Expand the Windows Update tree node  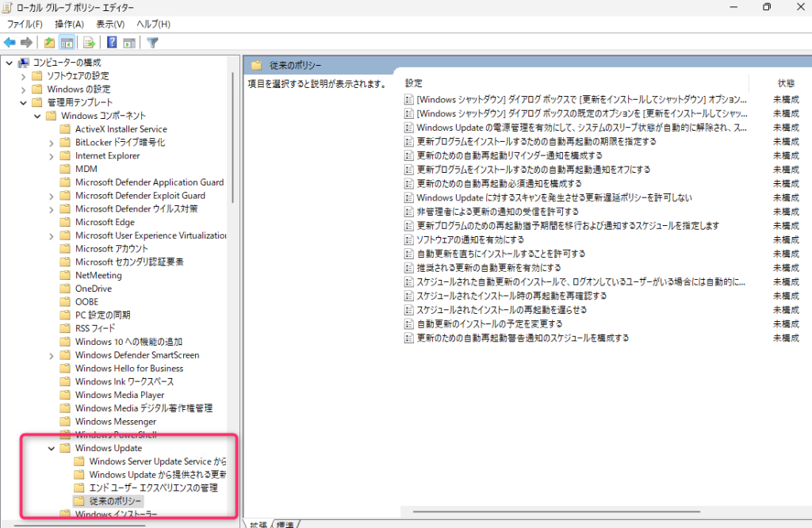click(51, 448)
